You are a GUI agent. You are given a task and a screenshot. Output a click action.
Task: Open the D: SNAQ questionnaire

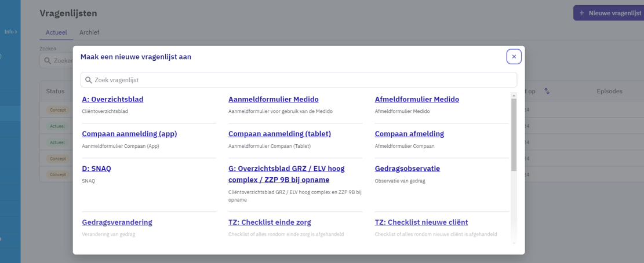(x=97, y=169)
